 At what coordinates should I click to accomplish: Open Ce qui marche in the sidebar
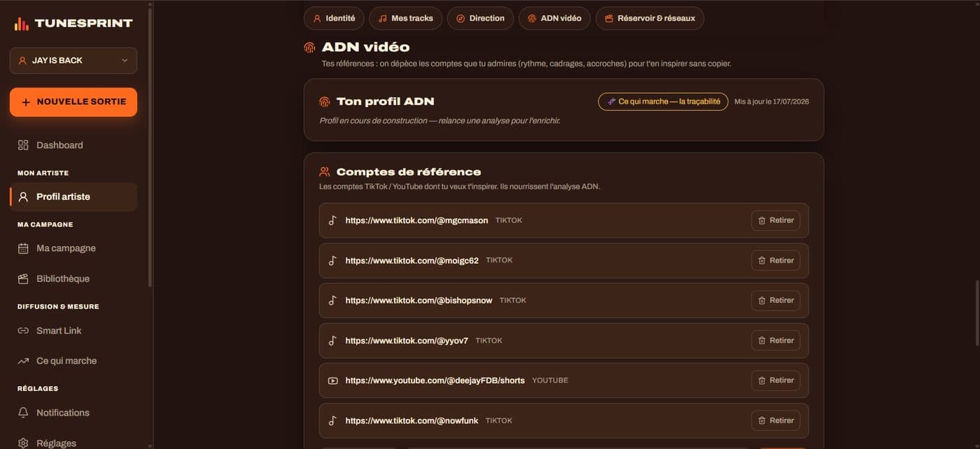pyautogui.click(x=73, y=361)
